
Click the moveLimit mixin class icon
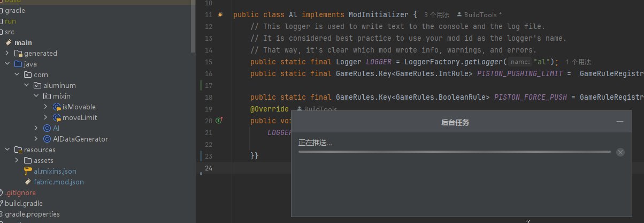click(57, 117)
